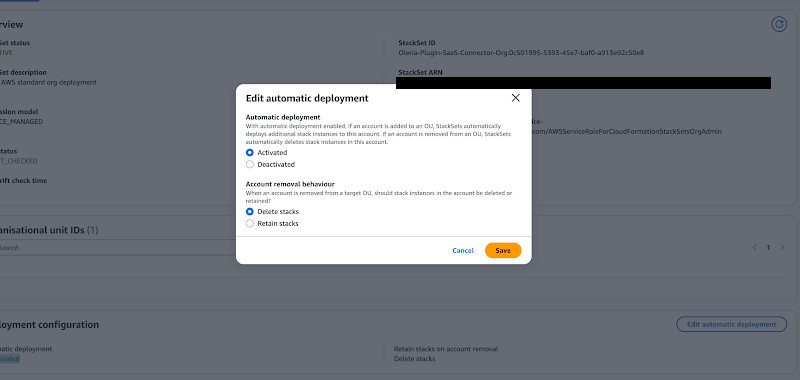This screenshot has width=800, height=380.
Task: Click Delete stacks value in deployment configuration
Action: (414, 359)
